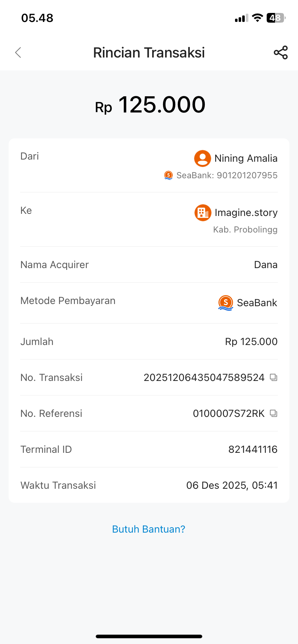The height and width of the screenshot is (644, 298).
Task: Tap the Rp 125.000 header amount
Action: point(150,105)
